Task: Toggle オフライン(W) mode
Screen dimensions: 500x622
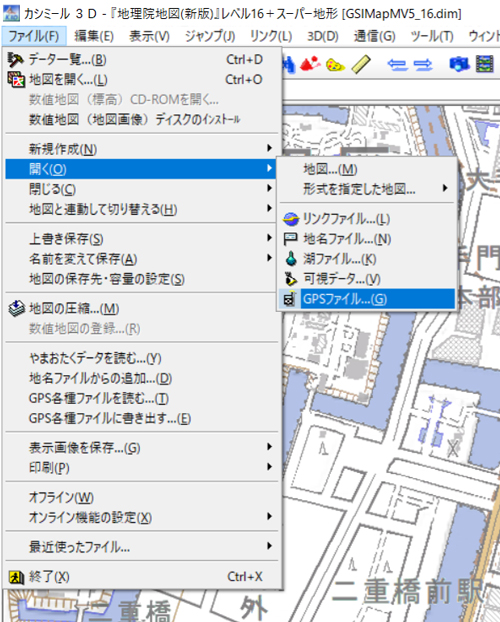Action: point(142,497)
